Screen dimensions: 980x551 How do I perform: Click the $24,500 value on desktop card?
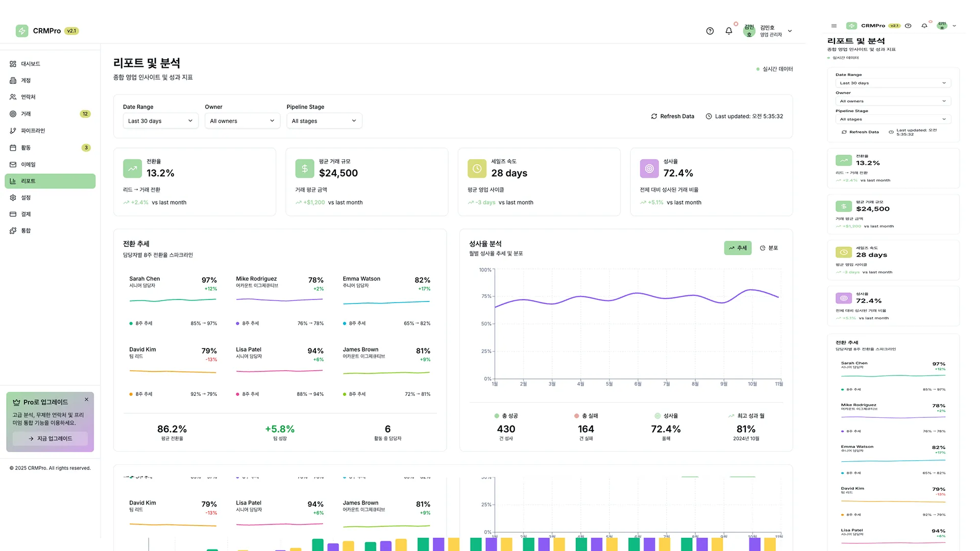coord(338,173)
